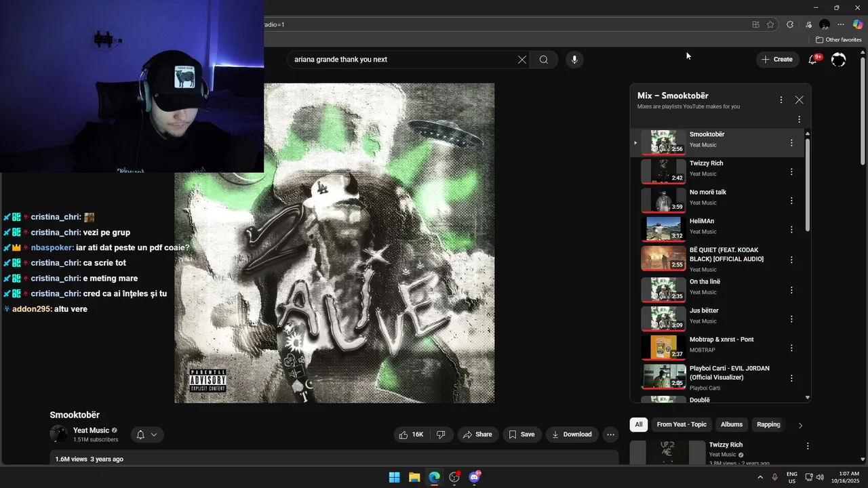Image resolution: width=868 pixels, height=488 pixels.
Task: Clear the YouTube search box text
Action: tap(522, 60)
